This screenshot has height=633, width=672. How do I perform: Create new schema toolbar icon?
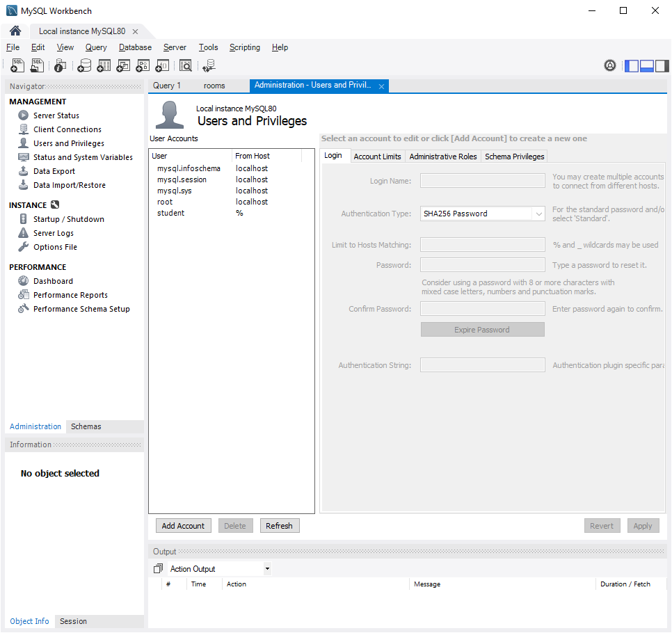(84, 65)
